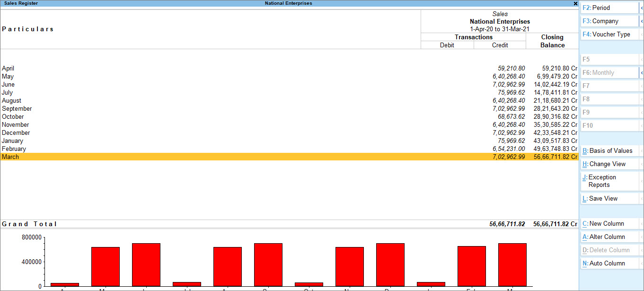Click the F6 Monthly button

(609, 73)
